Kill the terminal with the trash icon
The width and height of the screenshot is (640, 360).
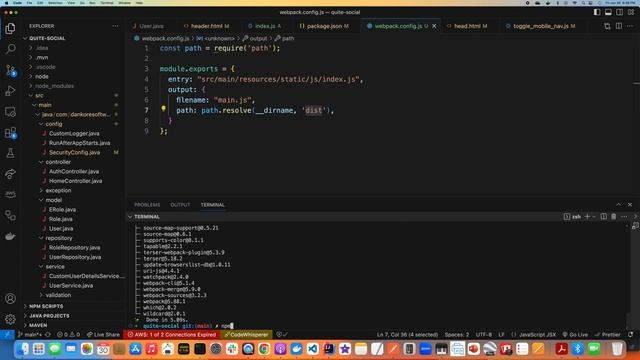pyautogui.click(x=613, y=217)
